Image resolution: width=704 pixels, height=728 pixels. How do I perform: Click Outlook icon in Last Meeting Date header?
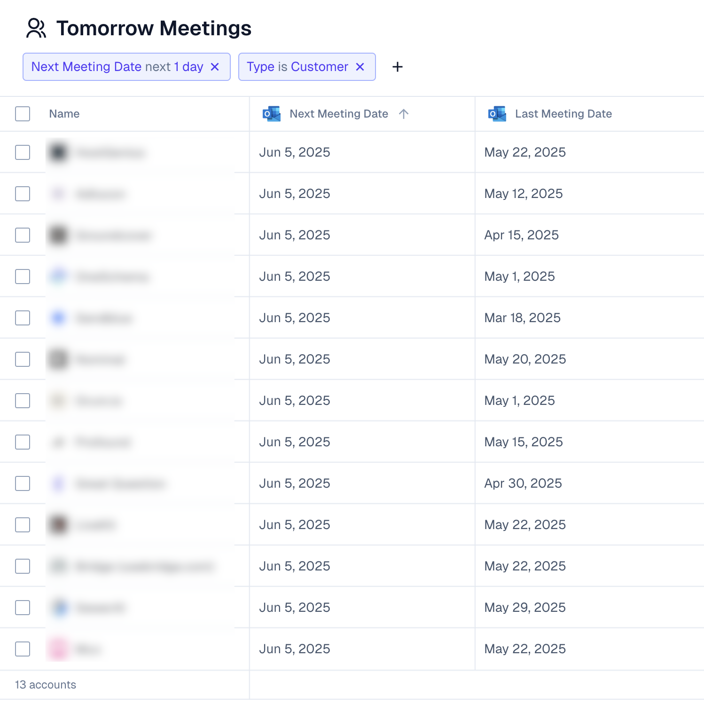click(x=497, y=114)
